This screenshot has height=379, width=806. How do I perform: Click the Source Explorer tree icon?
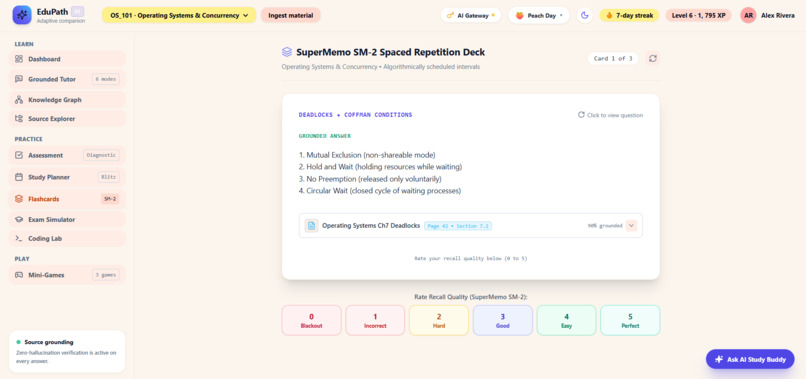(19, 119)
